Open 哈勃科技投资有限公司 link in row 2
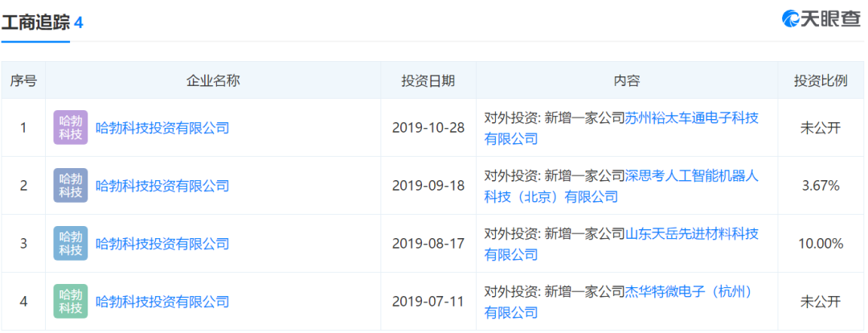 pos(162,186)
